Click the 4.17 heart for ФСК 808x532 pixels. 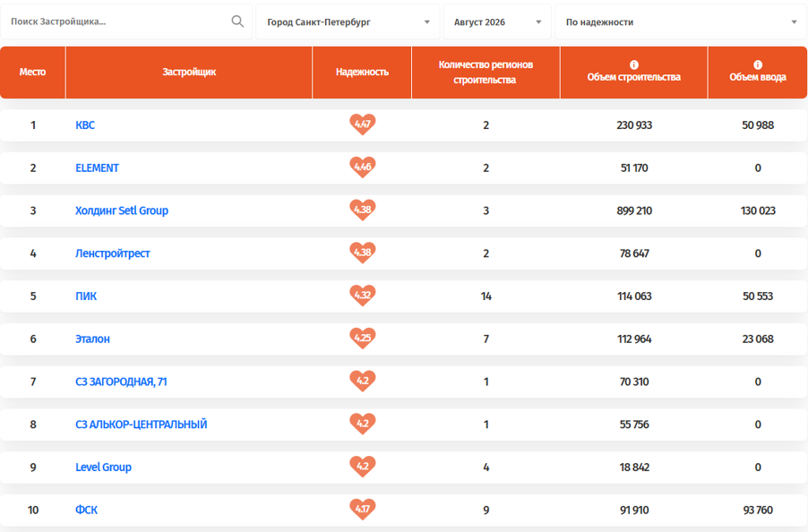coord(362,510)
